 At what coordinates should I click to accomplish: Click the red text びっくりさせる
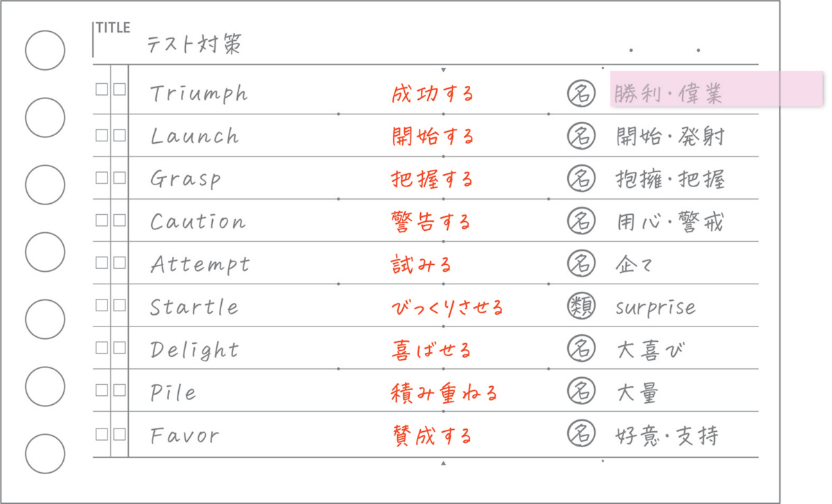click(447, 308)
